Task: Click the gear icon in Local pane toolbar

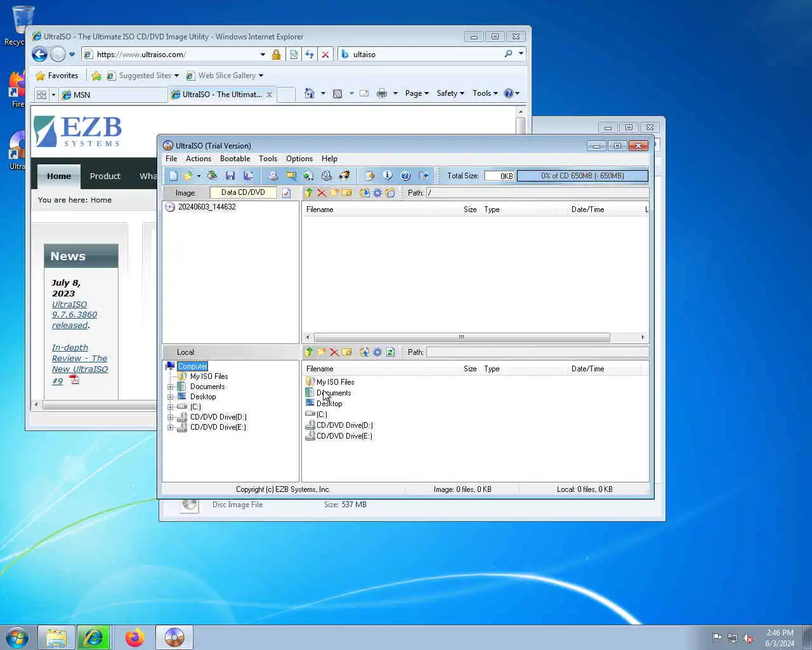Action: tap(377, 352)
